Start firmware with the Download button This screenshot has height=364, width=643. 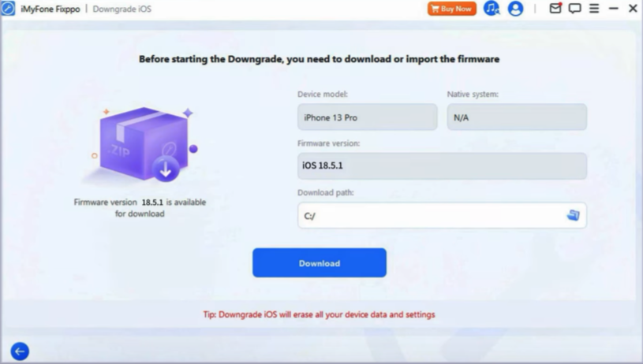(x=319, y=263)
